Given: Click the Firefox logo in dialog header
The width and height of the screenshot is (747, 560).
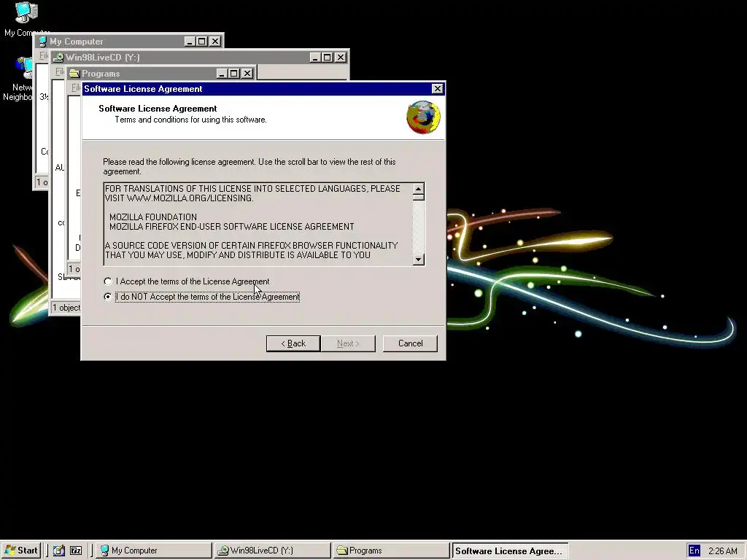Looking at the screenshot, I should tap(423, 117).
